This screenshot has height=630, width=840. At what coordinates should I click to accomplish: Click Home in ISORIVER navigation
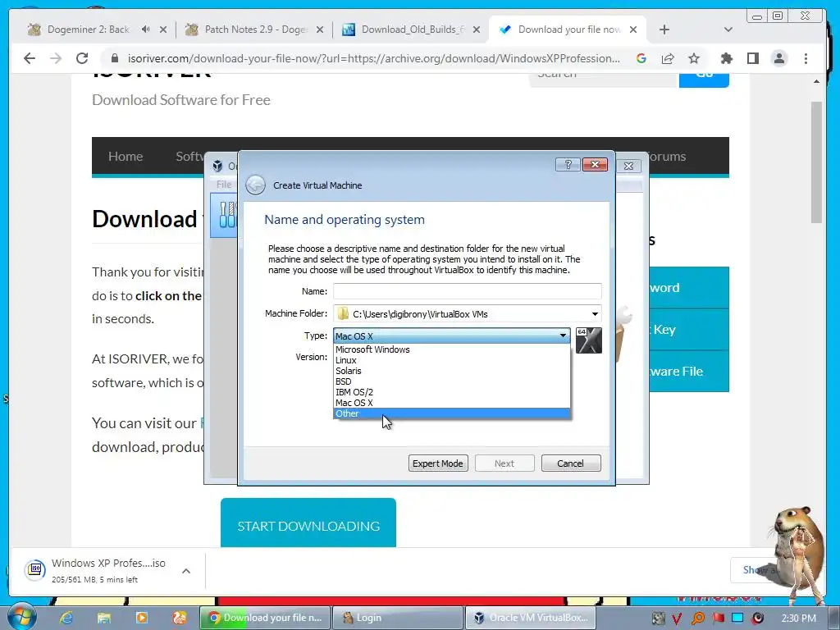(x=126, y=157)
